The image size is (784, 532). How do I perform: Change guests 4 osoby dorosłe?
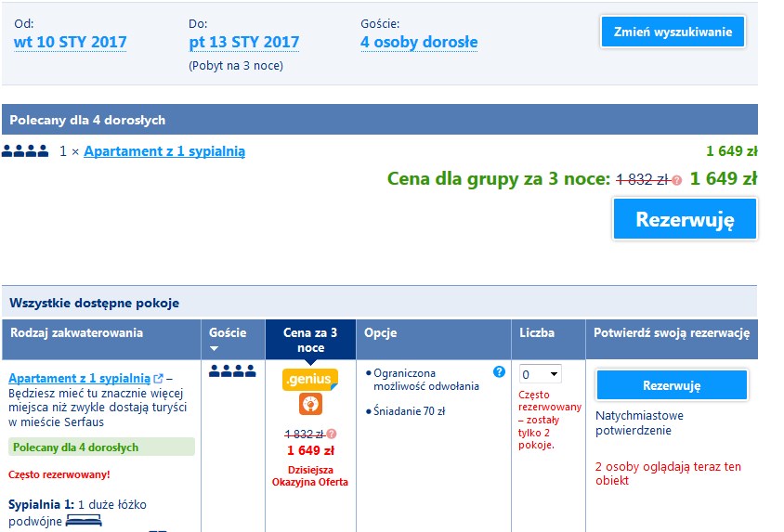419,42
